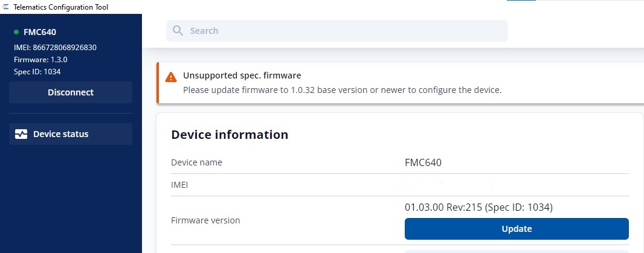Click the Device information heading

point(230,135)
